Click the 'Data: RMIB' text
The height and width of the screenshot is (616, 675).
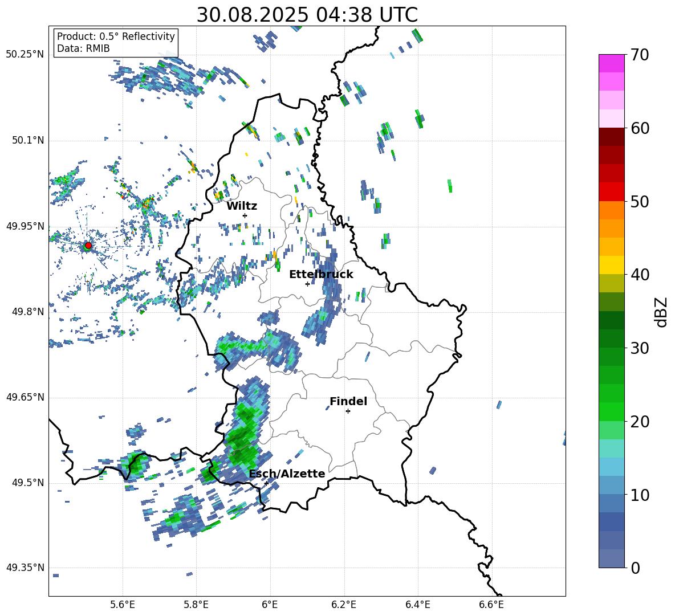click(83, 48)
